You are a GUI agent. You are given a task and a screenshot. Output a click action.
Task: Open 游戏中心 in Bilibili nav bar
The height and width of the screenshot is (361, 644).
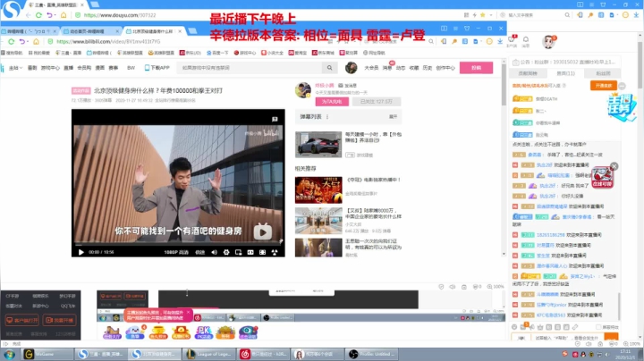pyautogui.click(x=50, y=68)
